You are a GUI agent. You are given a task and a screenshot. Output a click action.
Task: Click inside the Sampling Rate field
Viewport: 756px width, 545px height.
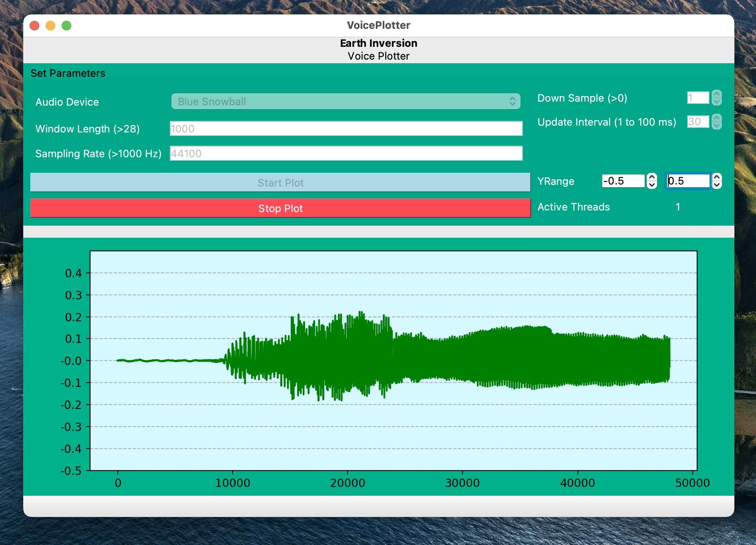pos(346,153)
